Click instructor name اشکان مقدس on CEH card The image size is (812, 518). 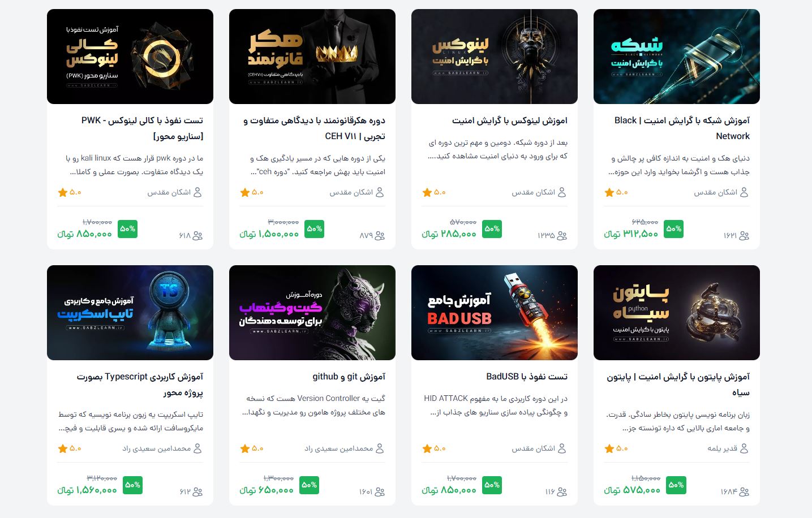click(x=351, y=193)
